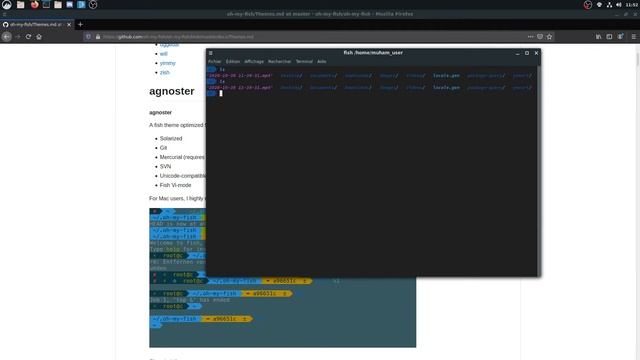Open the Terminal menu in terminal window

point(304,61)
